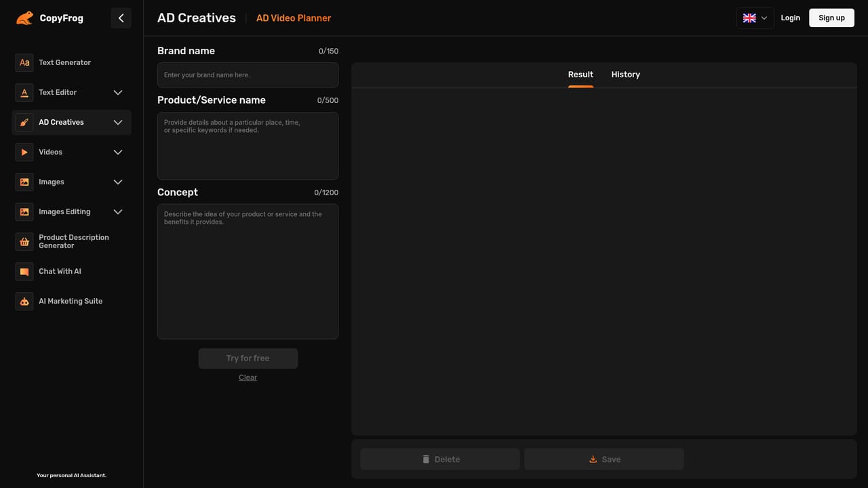Collapse the sidebar with the back arrow

tap(121, 18)
